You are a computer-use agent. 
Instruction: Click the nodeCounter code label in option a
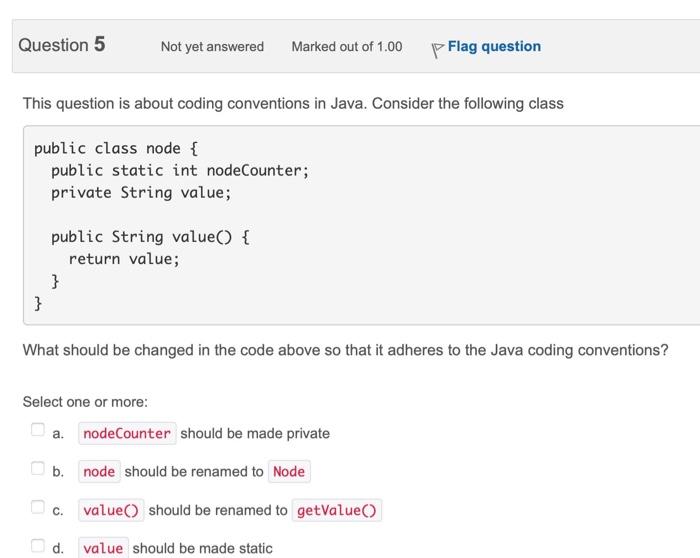[127, 433]
